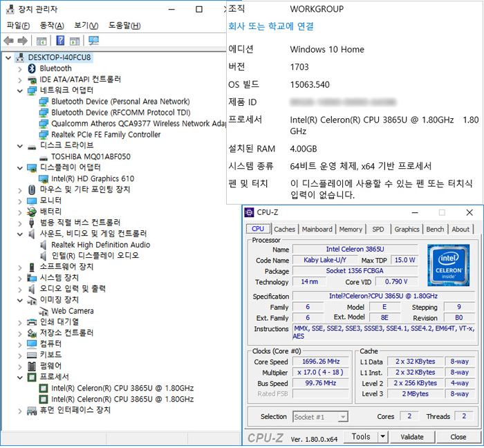Expand the 시스템 장치 tree arrow

point(20,279)
